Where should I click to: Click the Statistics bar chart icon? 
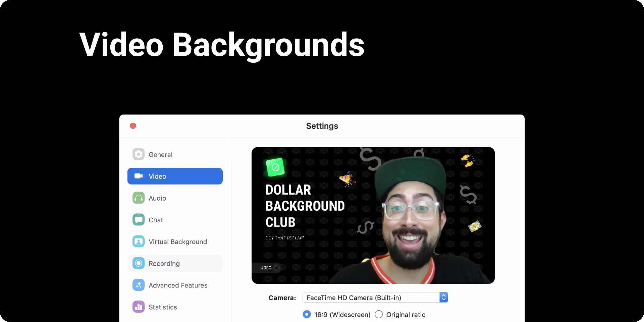tap(139, 307)
